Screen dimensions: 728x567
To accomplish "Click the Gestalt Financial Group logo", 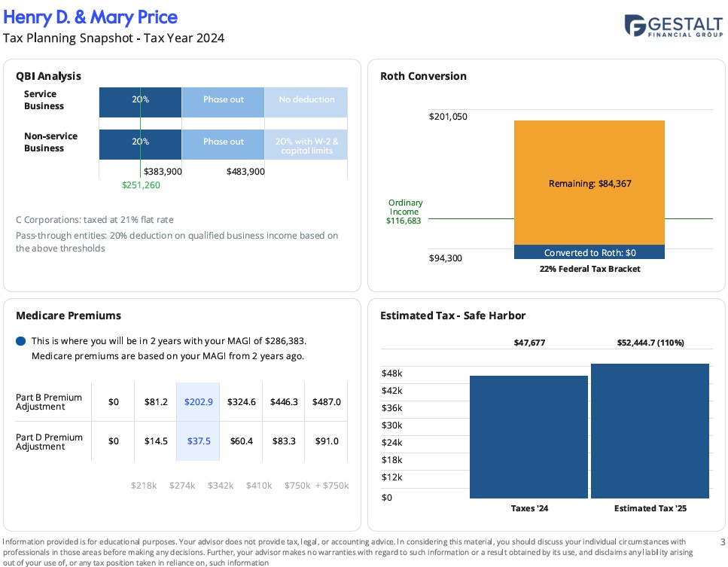I will pos(674,26).
